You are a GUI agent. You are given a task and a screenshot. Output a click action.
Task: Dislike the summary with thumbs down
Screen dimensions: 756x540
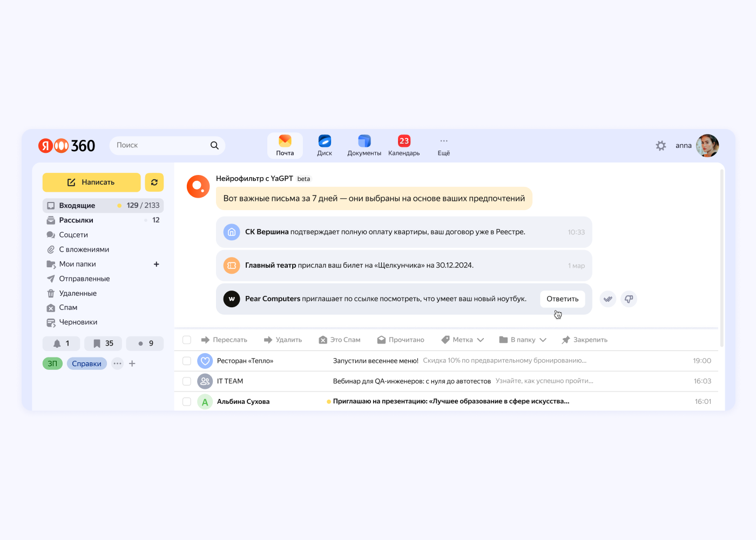click(x=629, y=299)
